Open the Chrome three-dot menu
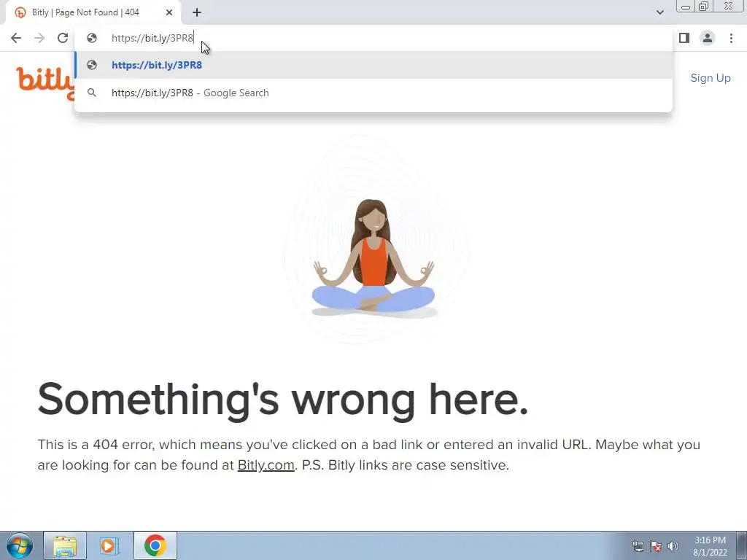 coord(731,38)
